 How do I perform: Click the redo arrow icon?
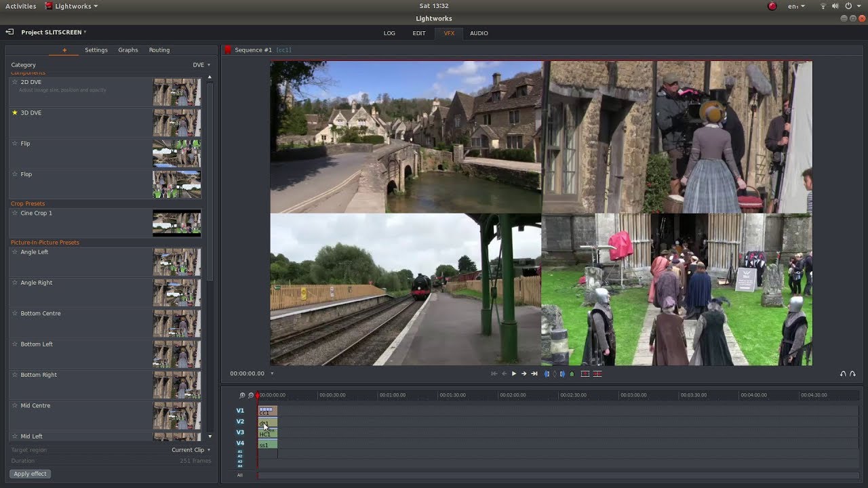click(x=852, y=373)
